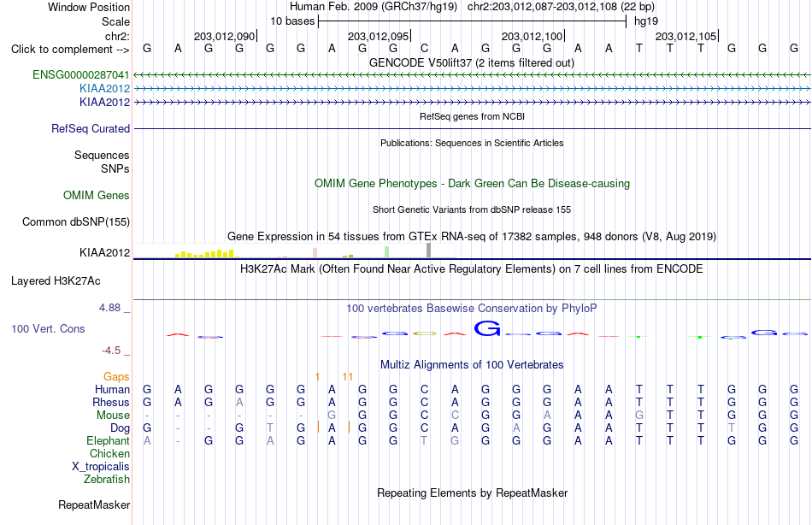Screen dimensions: 812x525
Task: Click the RefSeq Curated horizontal gene line
Action: coord(473,128)
